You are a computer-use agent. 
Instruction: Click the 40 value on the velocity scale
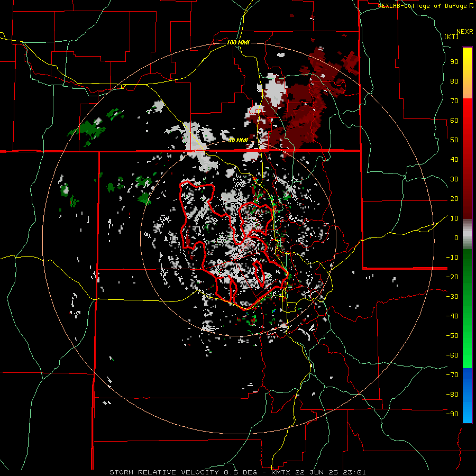(454, 159)
